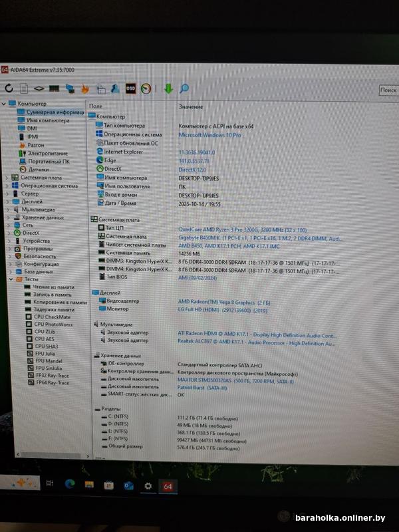399x532 pixels.
Task: Click the IPMI tree icon
Action: coord(22,137)
